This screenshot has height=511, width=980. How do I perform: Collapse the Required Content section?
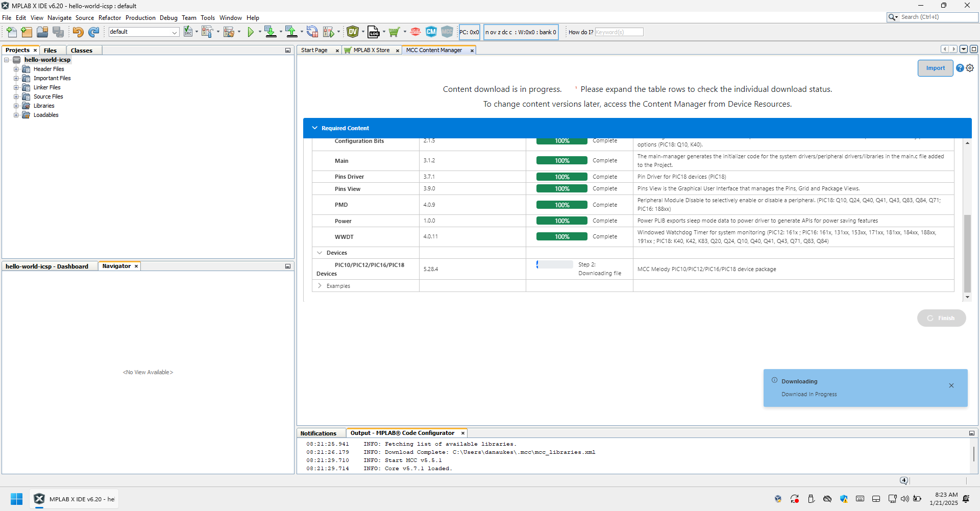click(x=314, y=128)
